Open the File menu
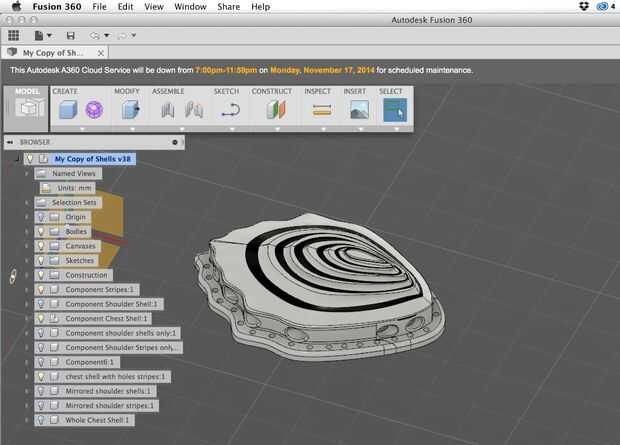This screenshot has width=620, height=445. (99, 7)
